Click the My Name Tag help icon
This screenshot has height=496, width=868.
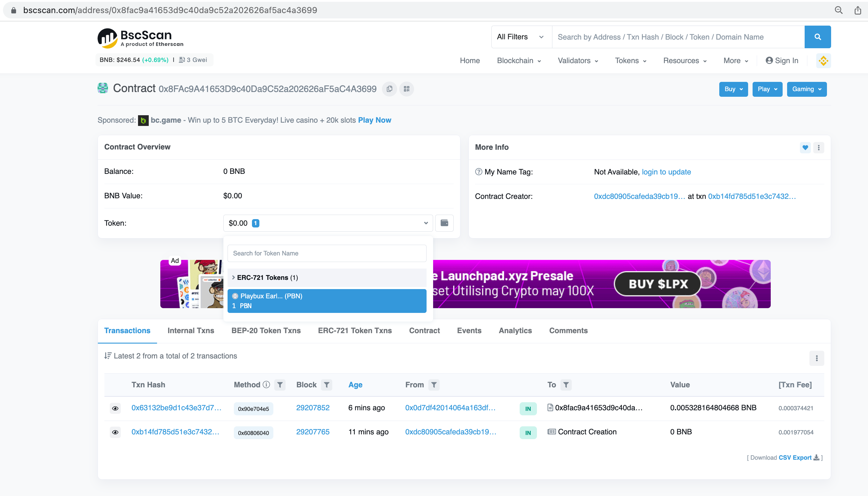(478, 172)
